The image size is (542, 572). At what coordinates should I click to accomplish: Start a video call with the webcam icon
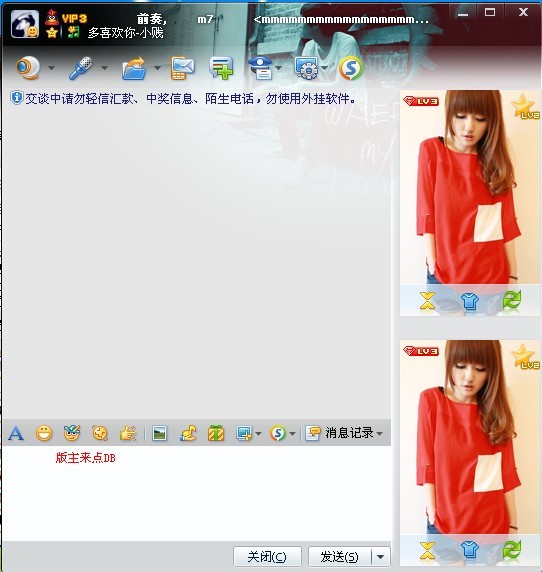28,67
